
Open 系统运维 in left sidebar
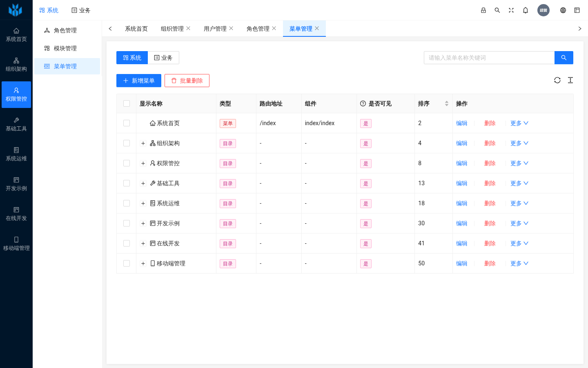click(16, 154)
